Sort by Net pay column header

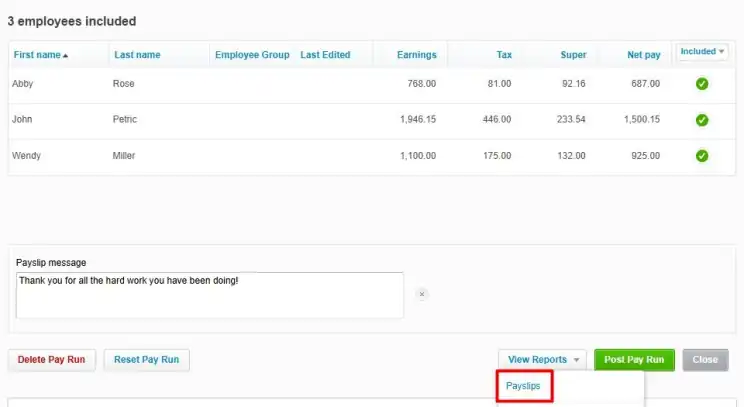(643, 55)
